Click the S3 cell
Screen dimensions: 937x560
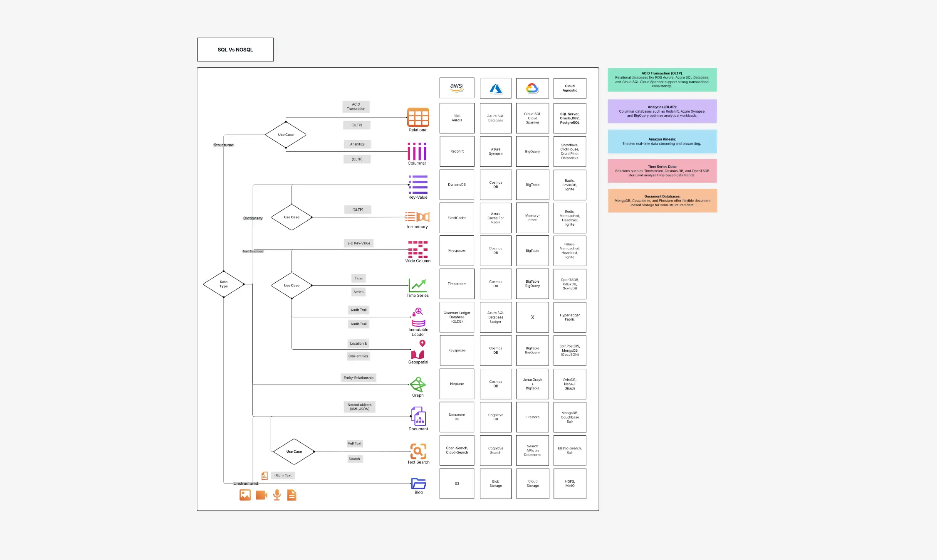[x=457, y=484]
